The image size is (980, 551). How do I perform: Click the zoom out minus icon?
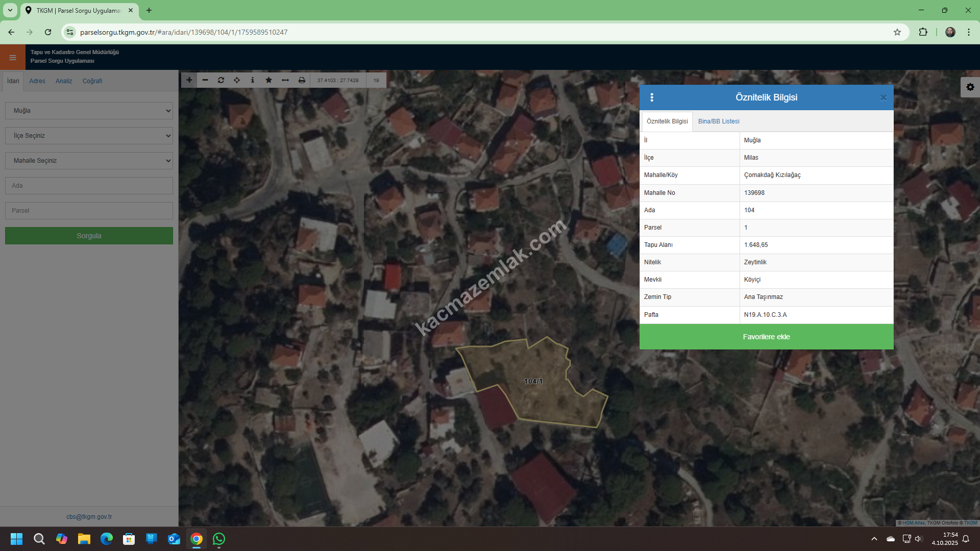coord(205,80)
